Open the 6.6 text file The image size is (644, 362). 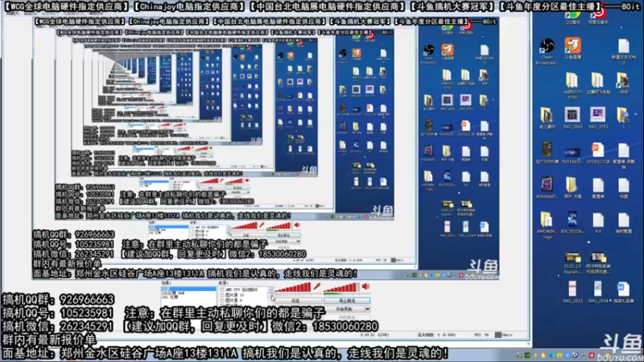tap(597, 223)
